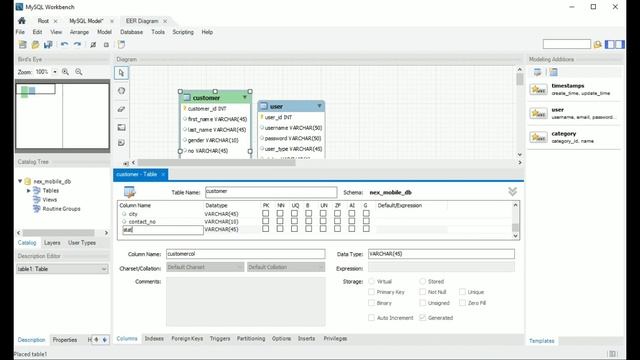Expand the Tables tree node
The image size is (640, 360).
click(29, 191)
